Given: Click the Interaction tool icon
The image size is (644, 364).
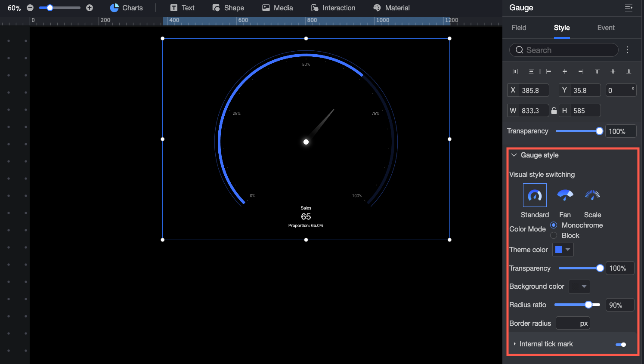Looking at the screenshot, I should coord(315,8).
